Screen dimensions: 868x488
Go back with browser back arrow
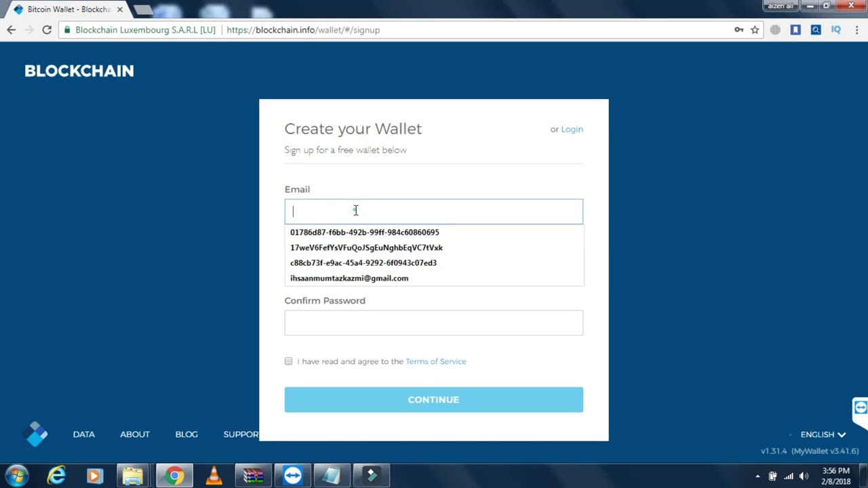click(11, 30)
